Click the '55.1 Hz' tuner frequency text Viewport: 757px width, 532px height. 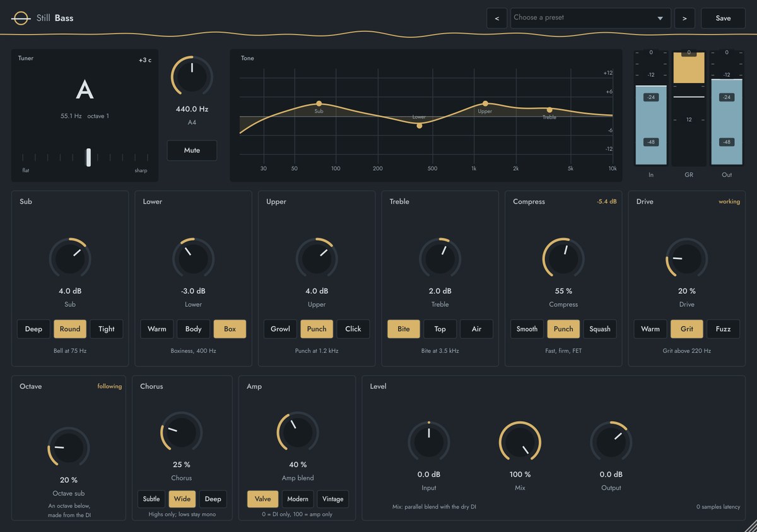pos(71,116)
